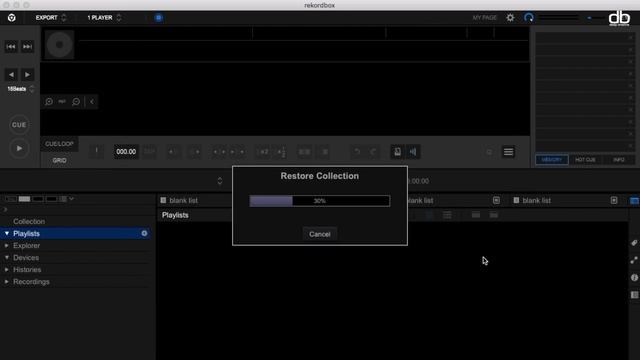Screen dimensions: 640x360
Task: Open the info panel icon on right edge
Action: (x=634, y=278)
